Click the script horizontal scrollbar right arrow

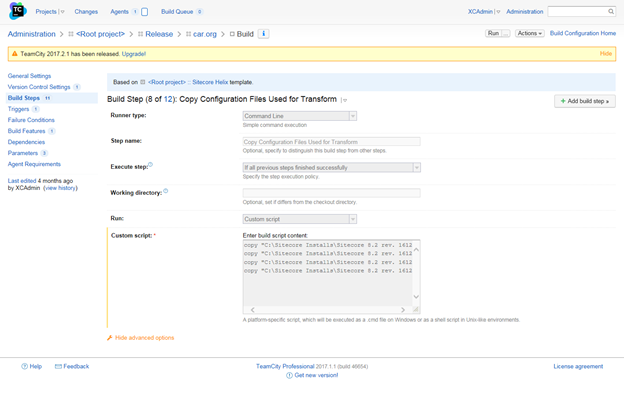[x=403, y=309]
